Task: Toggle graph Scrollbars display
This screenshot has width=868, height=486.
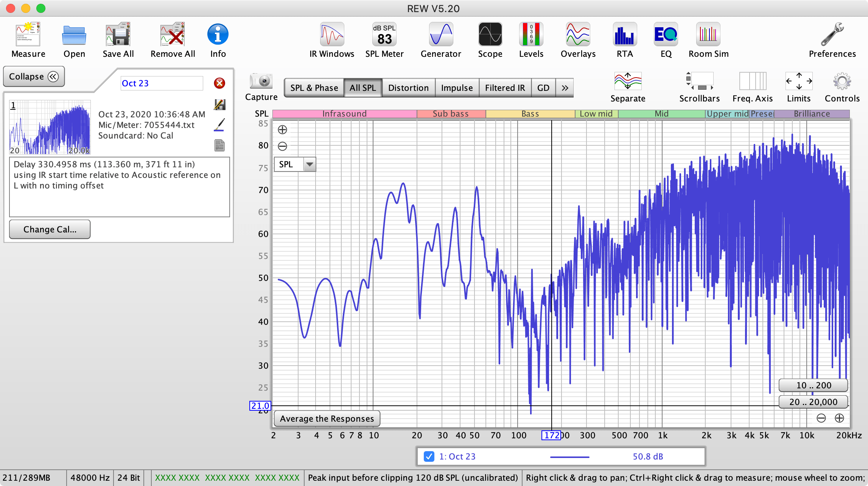Action: click(699, 87)
